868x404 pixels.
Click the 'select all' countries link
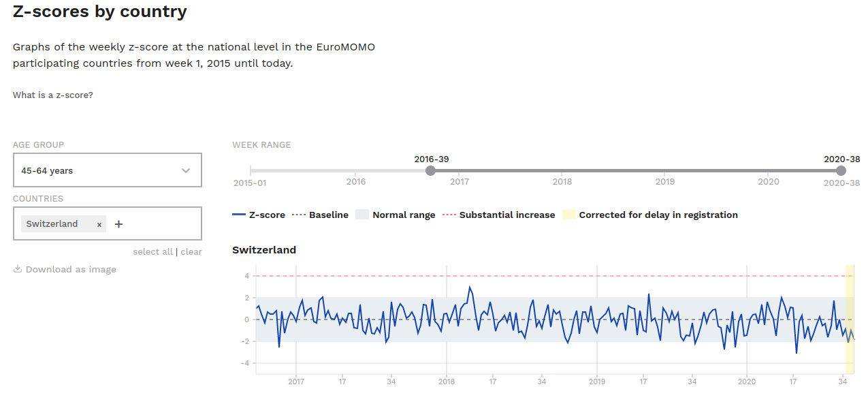pyautogui.click(x=152, y=251)
